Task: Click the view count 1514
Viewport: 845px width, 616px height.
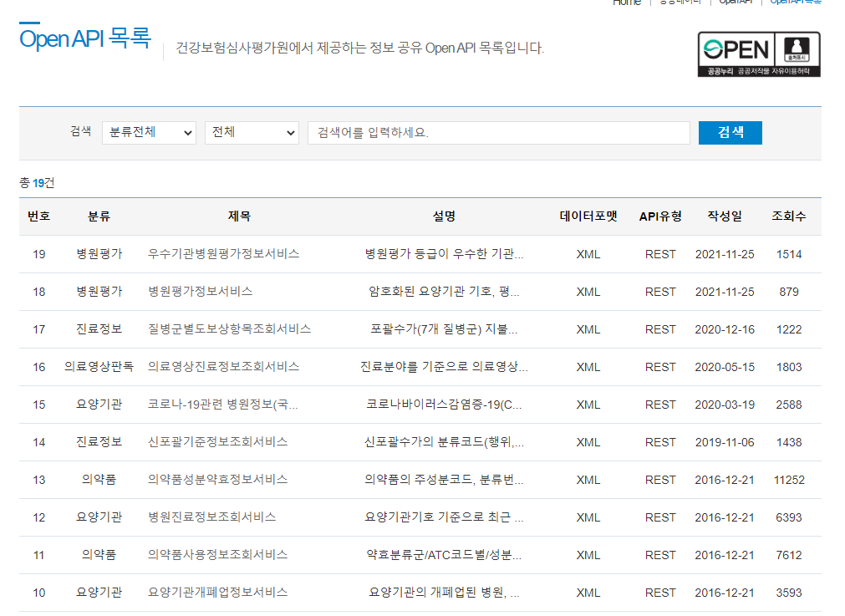Action: click(789, 254)
